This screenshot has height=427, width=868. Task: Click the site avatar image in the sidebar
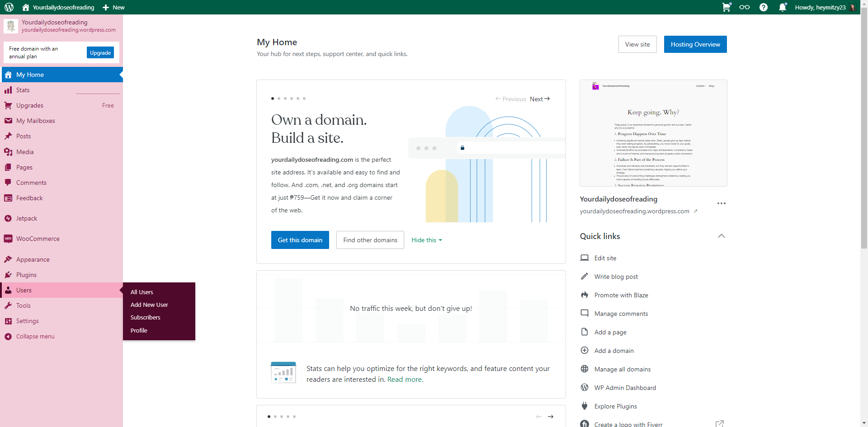(11, 26)
